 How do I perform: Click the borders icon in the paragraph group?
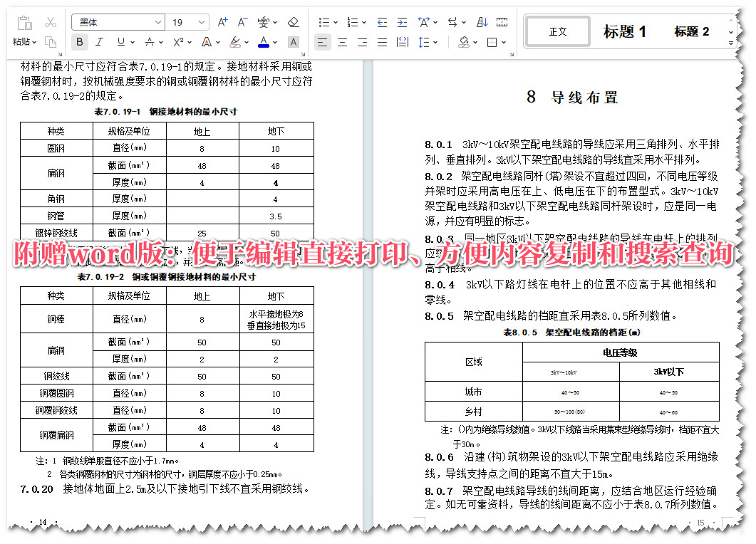492,42
